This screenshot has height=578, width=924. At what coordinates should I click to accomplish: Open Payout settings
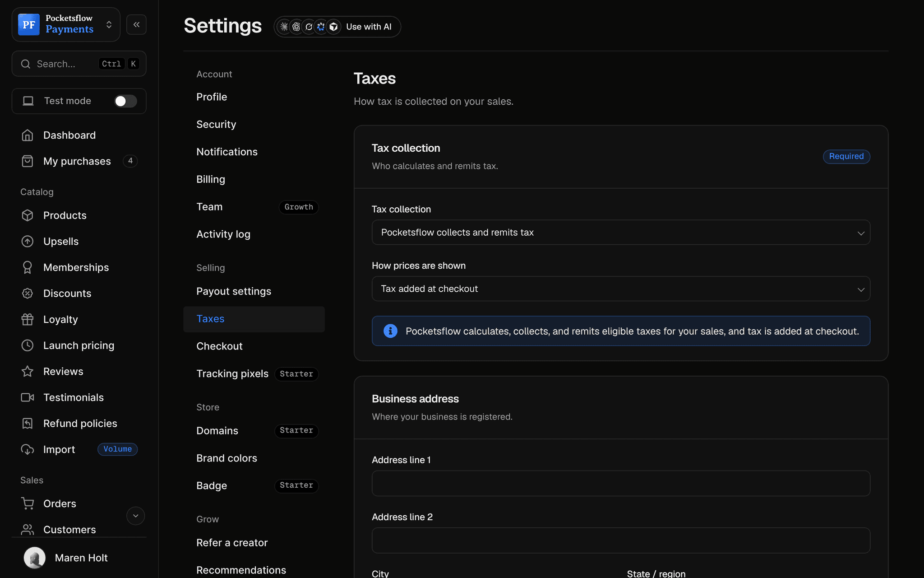coord(254,291)
